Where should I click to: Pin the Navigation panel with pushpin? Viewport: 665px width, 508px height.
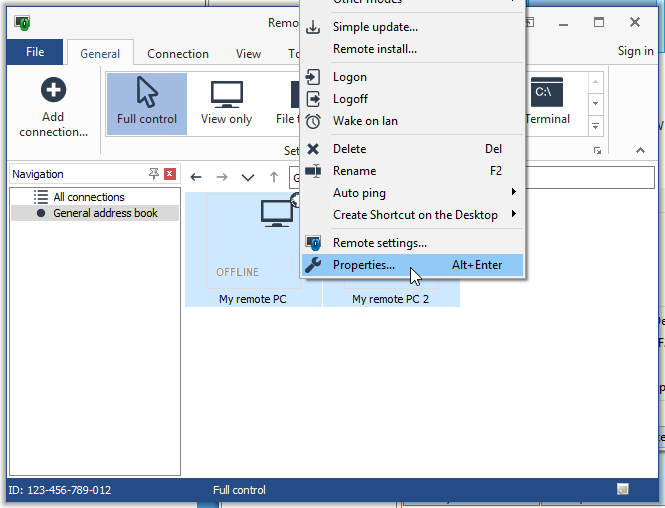[x=154, y=174]
